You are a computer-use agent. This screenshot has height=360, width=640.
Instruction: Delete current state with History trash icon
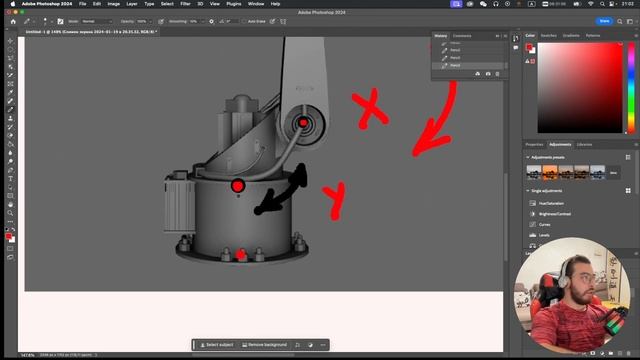click(497, 74)
